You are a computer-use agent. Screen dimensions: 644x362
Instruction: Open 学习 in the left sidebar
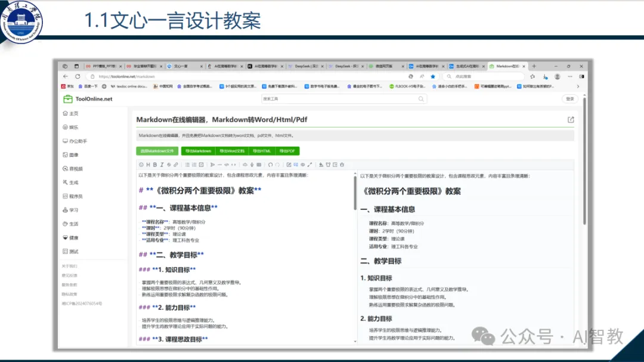70,210
